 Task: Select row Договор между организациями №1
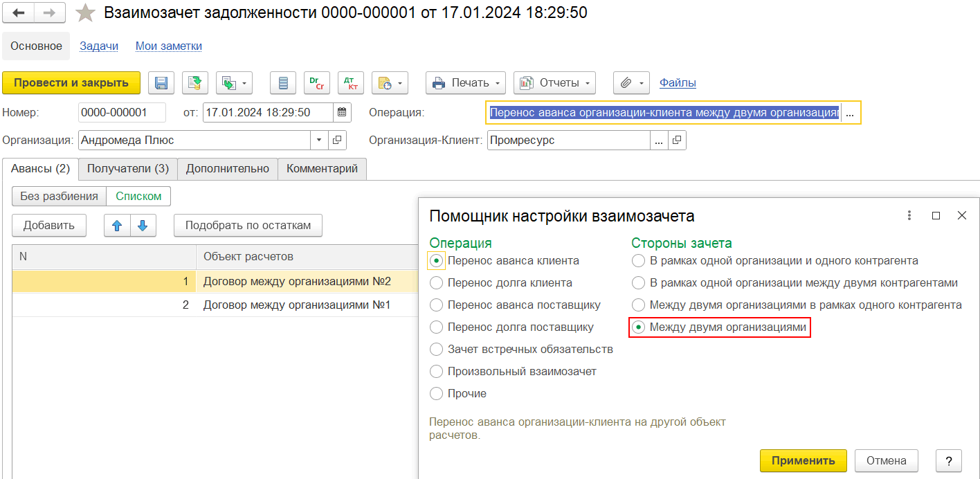(215, 305)
